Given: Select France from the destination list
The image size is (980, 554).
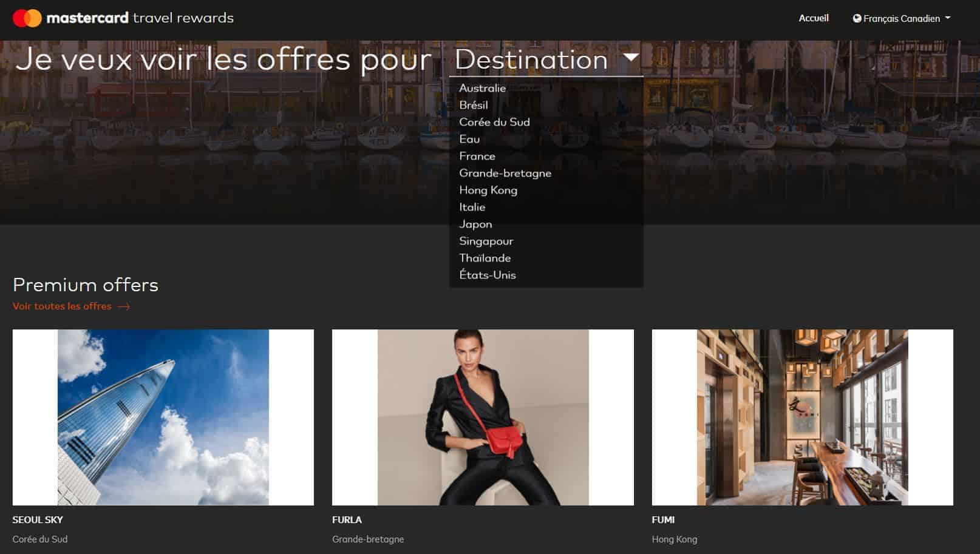Looking at the screenshot, I should point(477,156).
